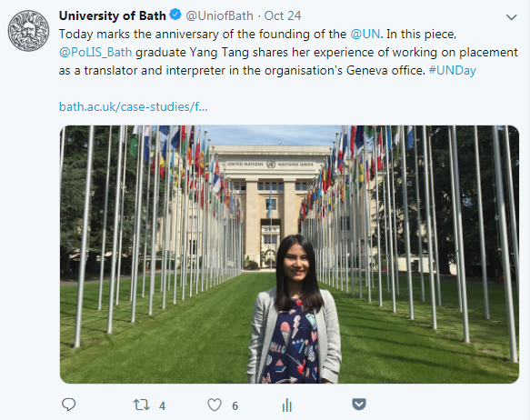This screenshot has height=420, width=530.
Task: Enlarge the UN Geneva photo
Action: point(289,255)
